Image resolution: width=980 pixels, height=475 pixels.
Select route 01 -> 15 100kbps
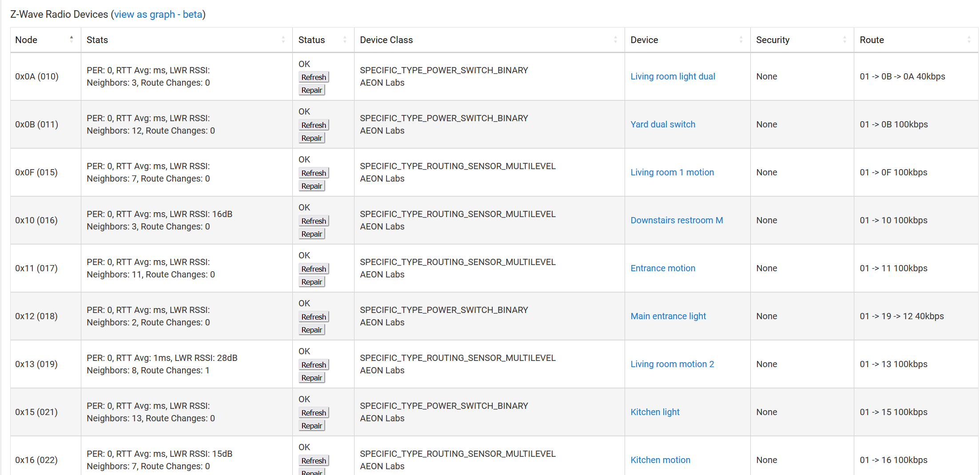click(x=893, y=412)
